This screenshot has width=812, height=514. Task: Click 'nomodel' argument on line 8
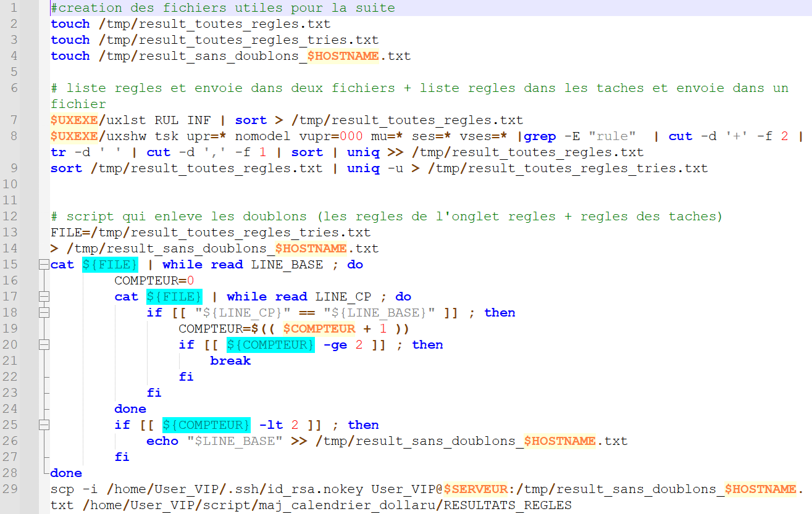point(262,136)
